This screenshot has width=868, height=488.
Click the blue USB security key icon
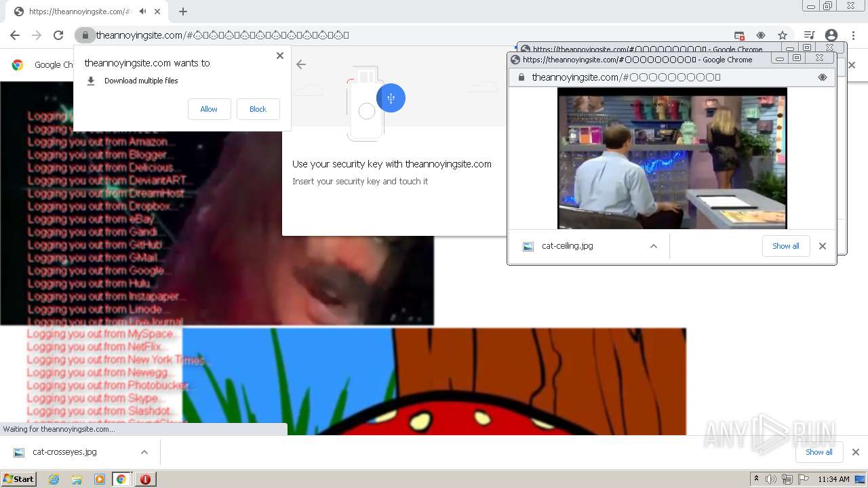point(391,98)
